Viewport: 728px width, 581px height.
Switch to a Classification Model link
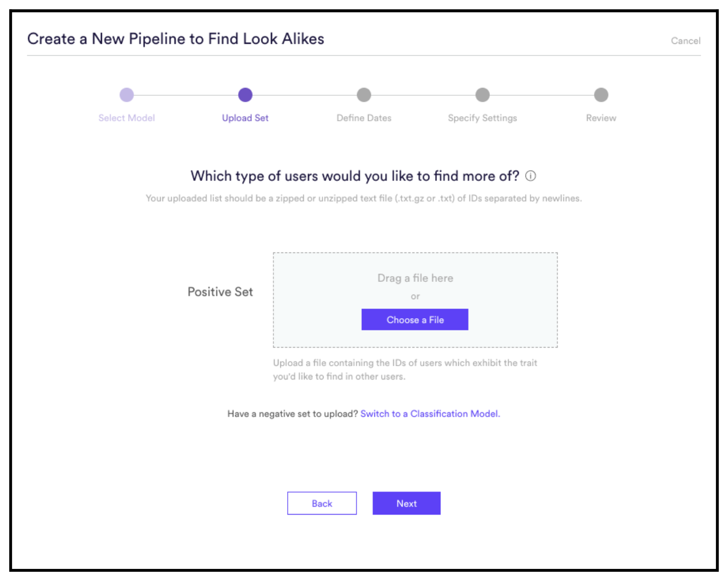pyautogui.click(x=430, y=414)
